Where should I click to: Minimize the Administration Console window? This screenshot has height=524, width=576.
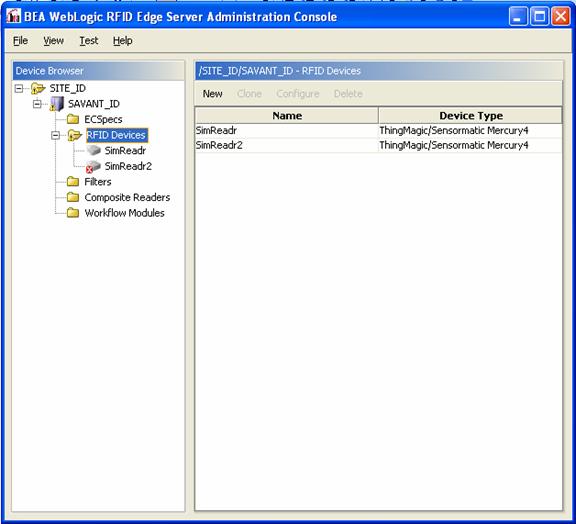tap(518, 16)
